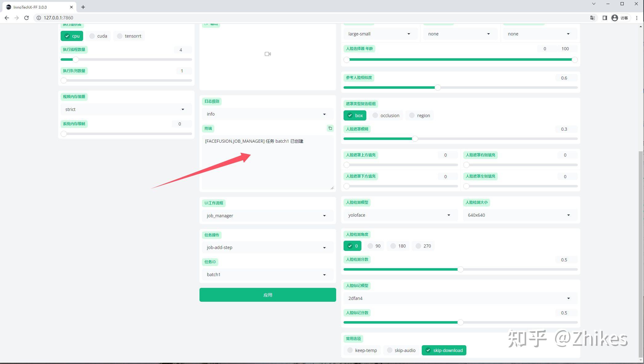The height and width of the screenshot is (364, 644).
Task: Adjust the face mask bottom padding slider
Action: 401,186
